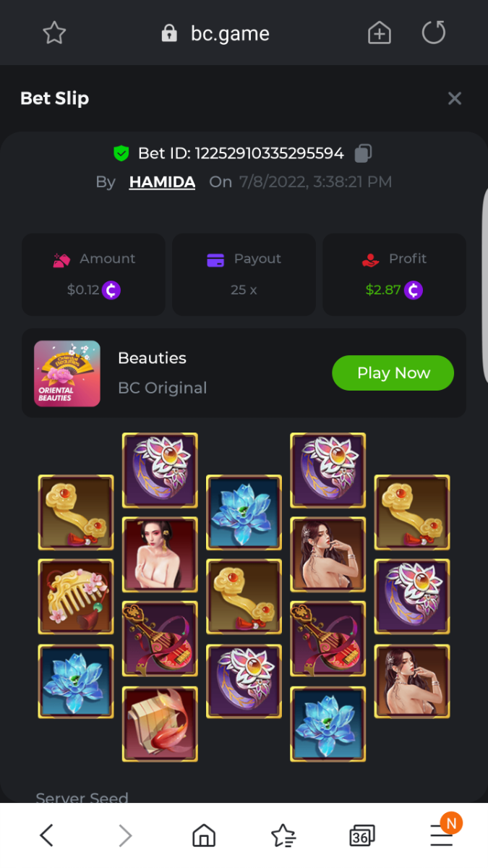The image size is (488, 868).
Task: Open the browser bookmarks list icon
Action: pyautogui.click(x=283, y=836)
